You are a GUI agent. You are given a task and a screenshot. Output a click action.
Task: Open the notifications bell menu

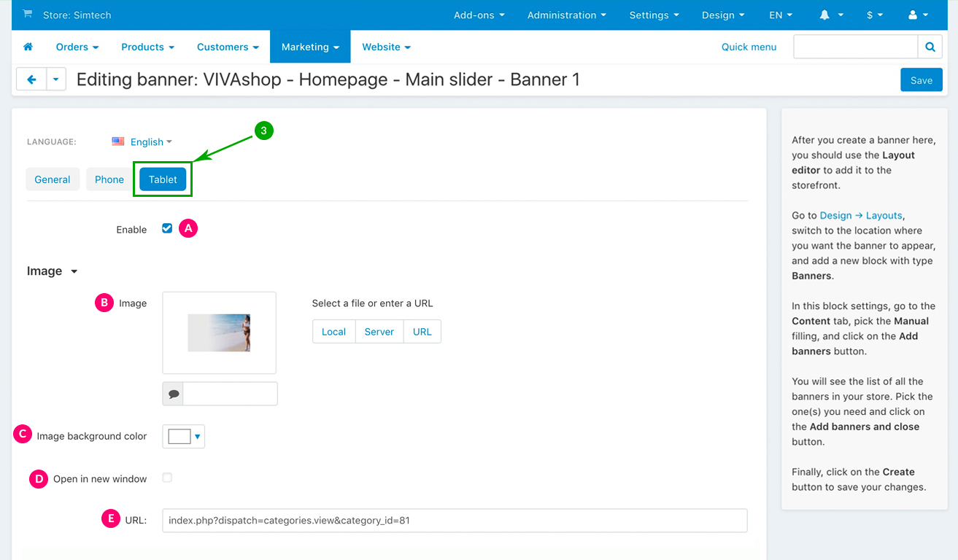(831, 15)
